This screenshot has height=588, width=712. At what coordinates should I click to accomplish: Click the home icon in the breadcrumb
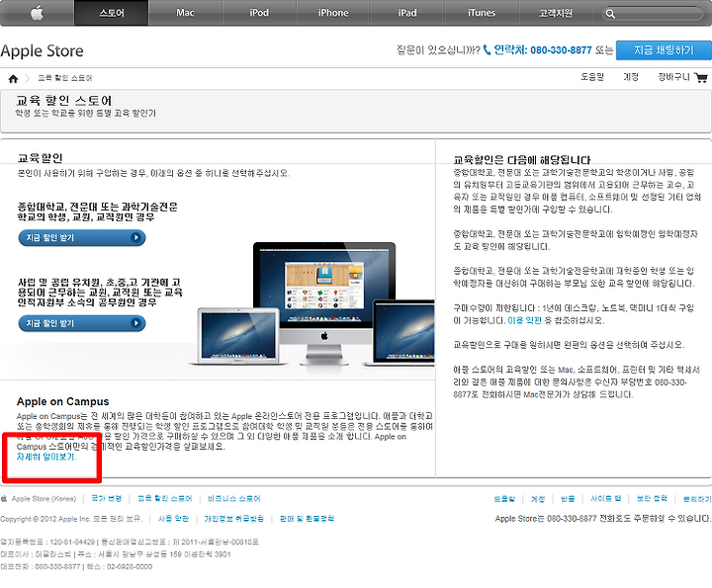pos(13,78)
